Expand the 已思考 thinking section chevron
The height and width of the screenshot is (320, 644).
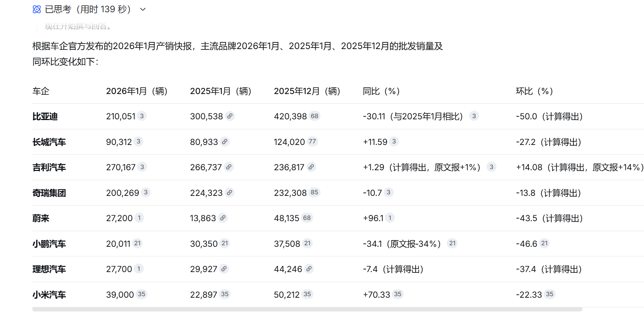[143, 10]
